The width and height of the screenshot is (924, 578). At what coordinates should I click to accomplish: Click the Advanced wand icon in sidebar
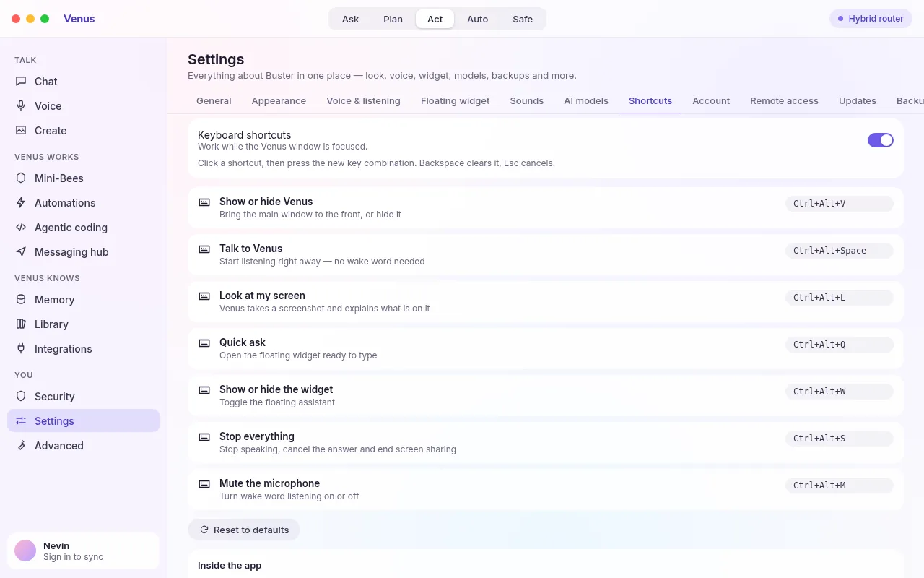click(x=21, y=446)
